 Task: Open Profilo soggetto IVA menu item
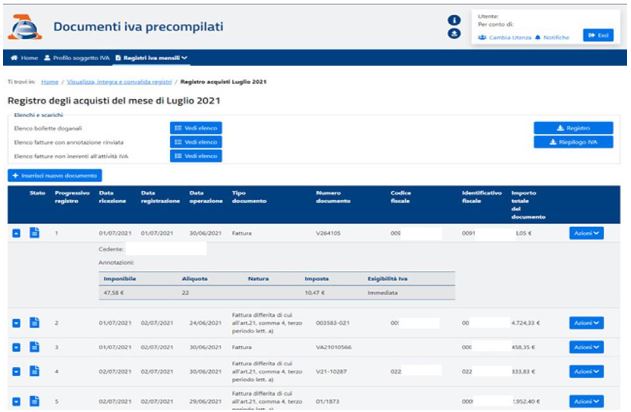tap(77, 58)
